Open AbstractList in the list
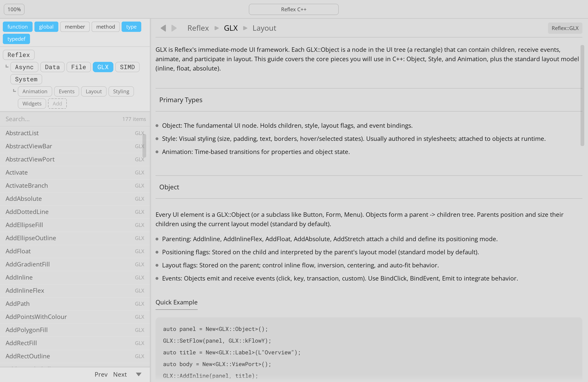Image resolution: width=588 pixels, height=382 pixels. 75,133
